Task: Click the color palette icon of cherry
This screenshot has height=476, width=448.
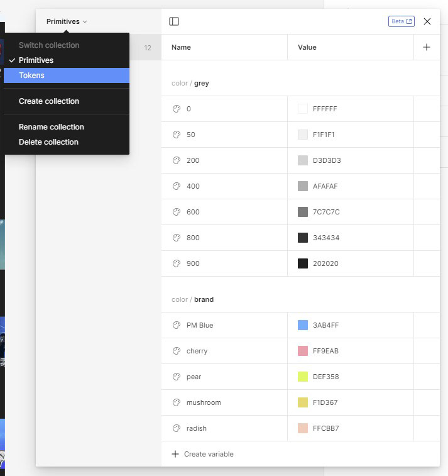Action: pos(177,351)
